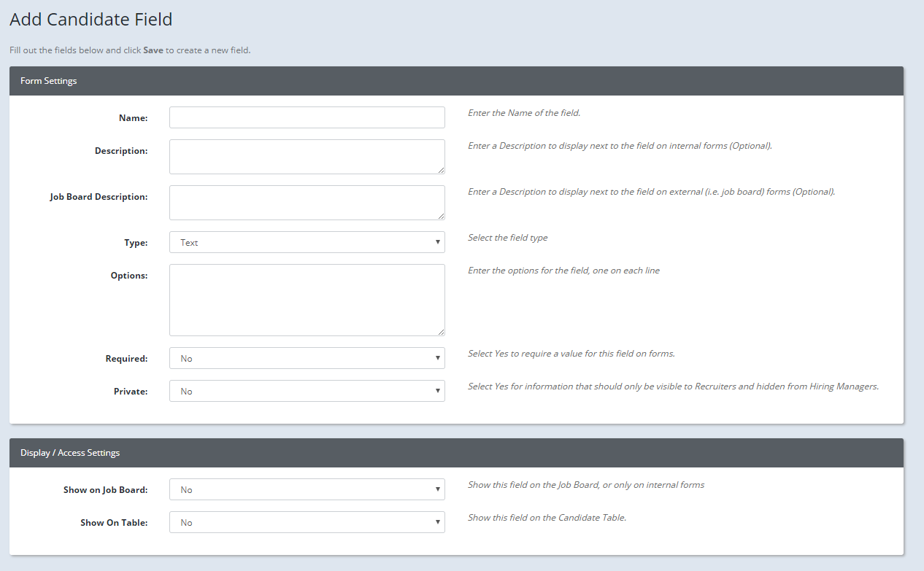The width and height of the screenshot is (924, 571).
Task: Click the Form Settings section header
Action: [48, 80]
